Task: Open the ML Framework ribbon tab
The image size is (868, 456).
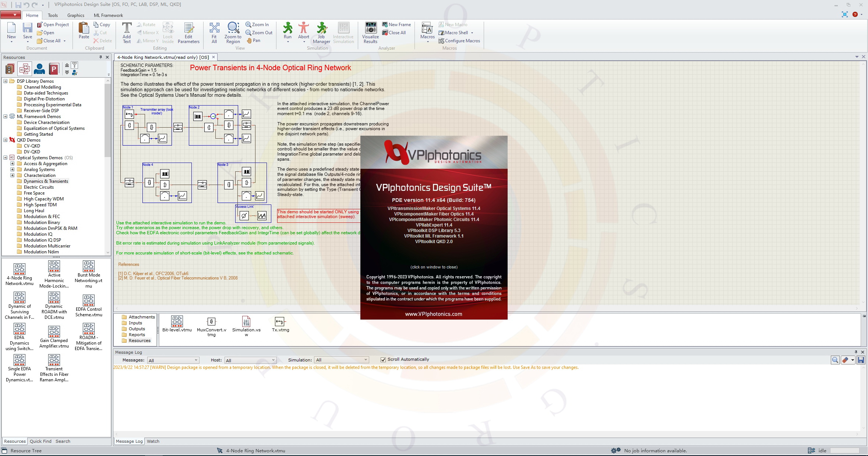Action: coord(108,15)
